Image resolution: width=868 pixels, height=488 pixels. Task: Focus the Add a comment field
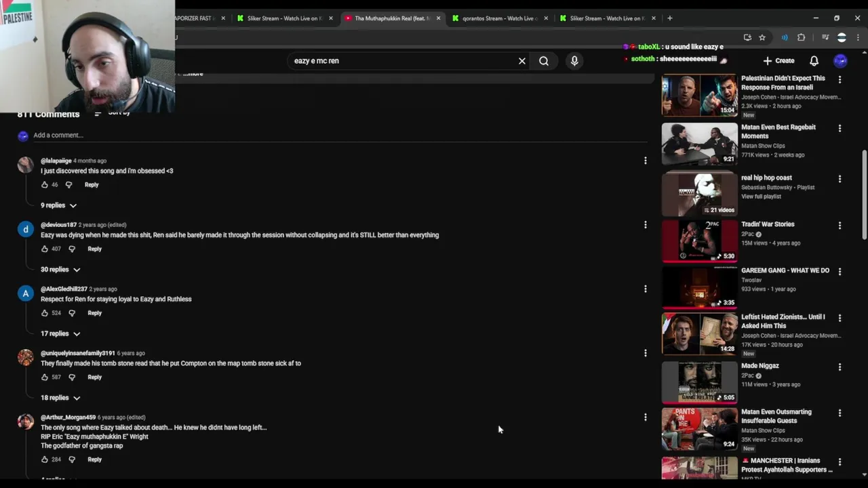click(x=339, y=135)
